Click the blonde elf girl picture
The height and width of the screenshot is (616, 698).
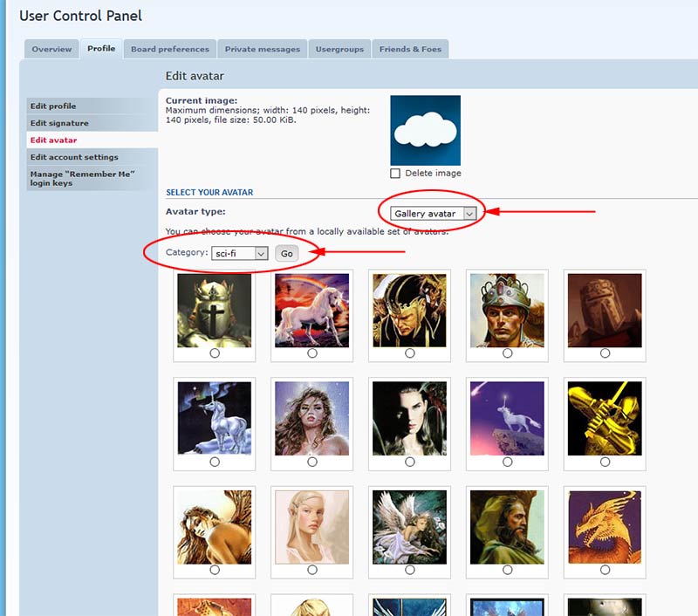312,527
